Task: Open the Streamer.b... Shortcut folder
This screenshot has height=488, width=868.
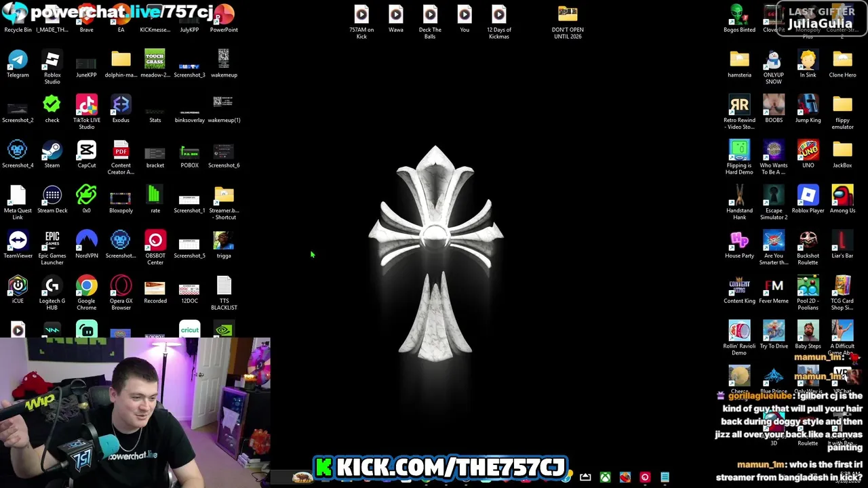Action: point(224,203)
